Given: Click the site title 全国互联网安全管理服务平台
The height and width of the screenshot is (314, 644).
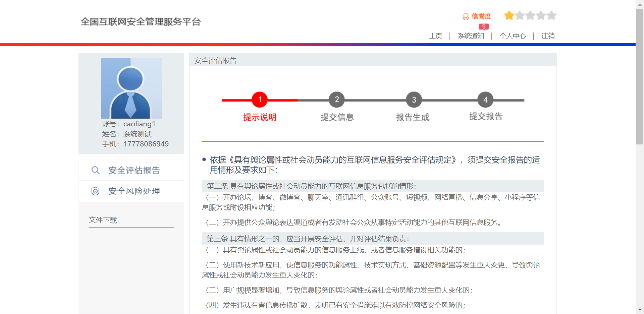Looking at the screenshot, I should coord(141,22).
